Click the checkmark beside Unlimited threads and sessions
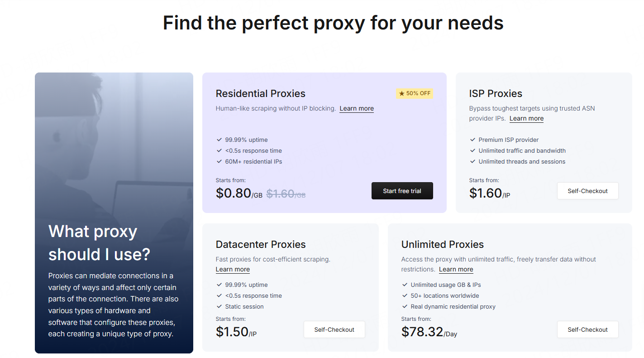Image resolution: width=644 pixels, height=358 pixels. (473, 162)
